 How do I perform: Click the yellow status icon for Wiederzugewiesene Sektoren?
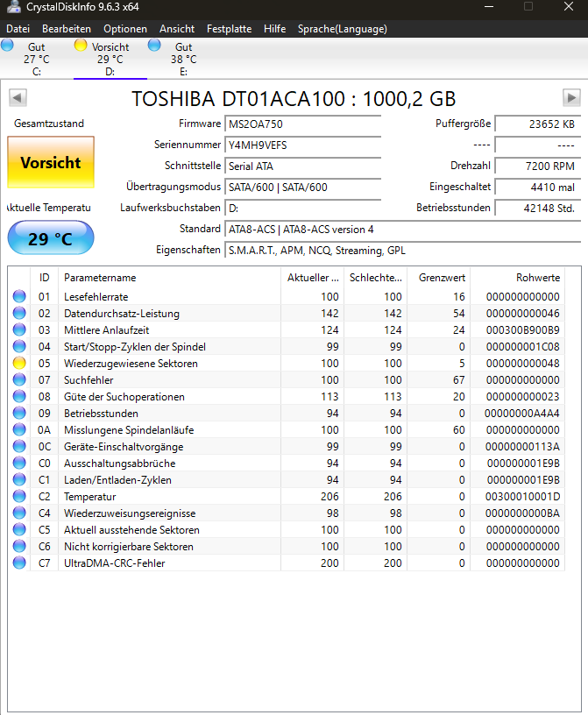pos(19,363)
